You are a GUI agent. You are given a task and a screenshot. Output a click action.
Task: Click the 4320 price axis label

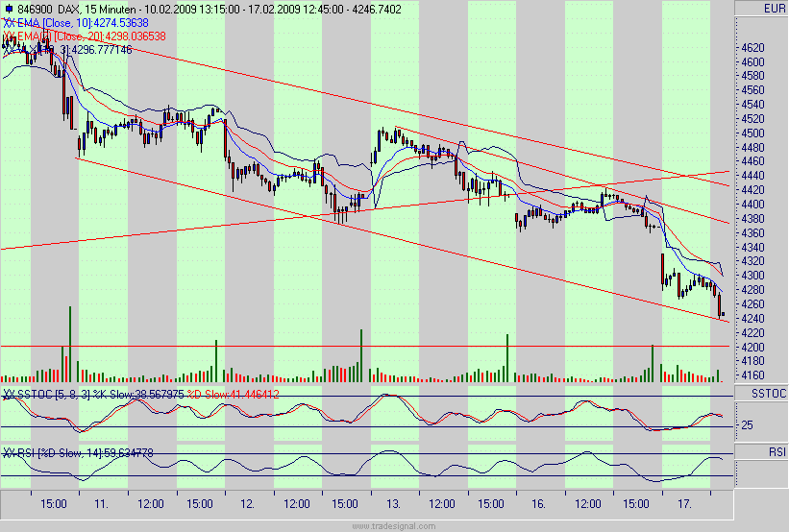(753, 261)
